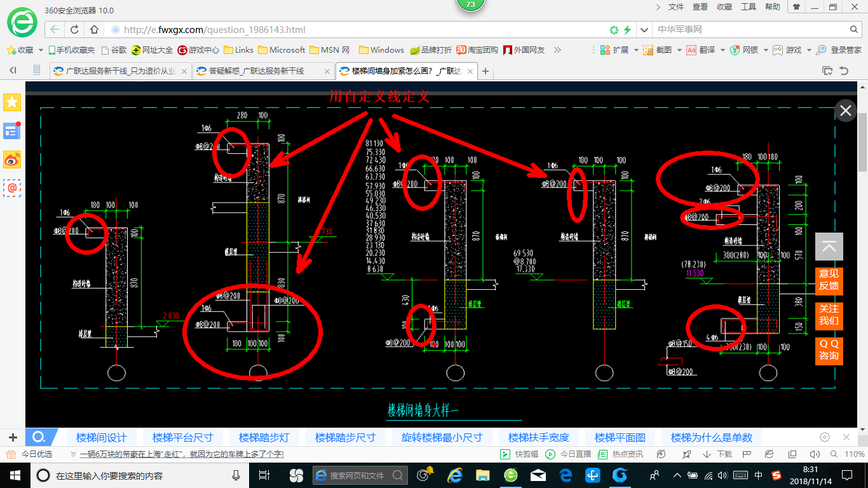Click the 110% zoom level indicator
The width and height of the screenshot is (868, 488).
(854, 454)
